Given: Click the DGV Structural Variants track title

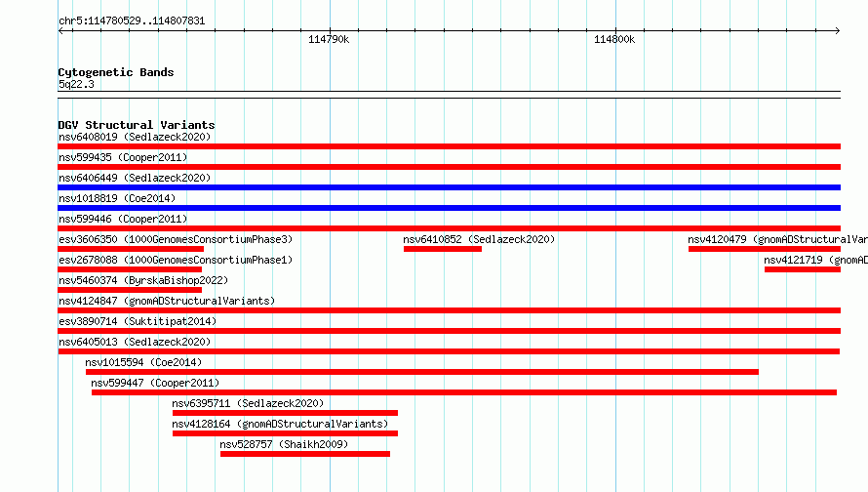Looking at the screenshot, I should click(x=137, y=125).
